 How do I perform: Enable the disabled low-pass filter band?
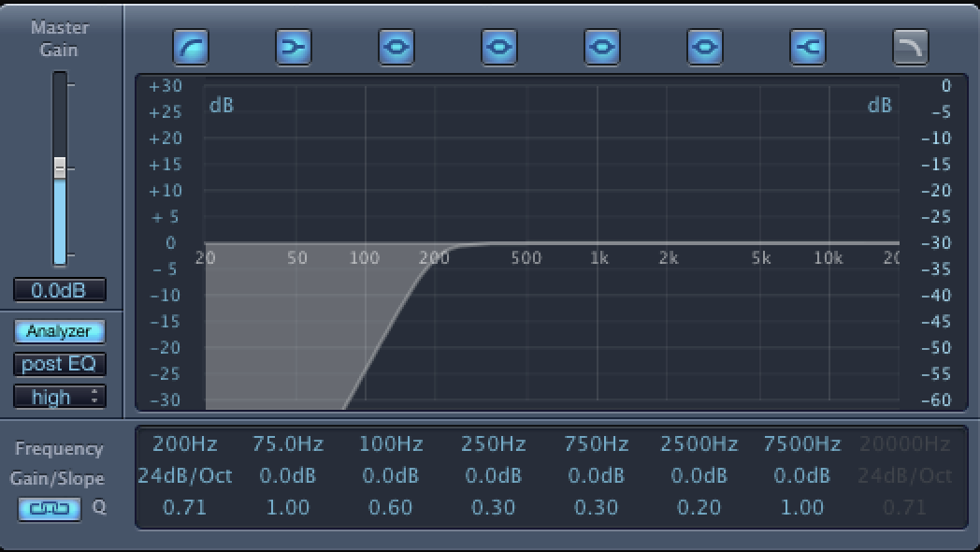click(x=911, y=47)
